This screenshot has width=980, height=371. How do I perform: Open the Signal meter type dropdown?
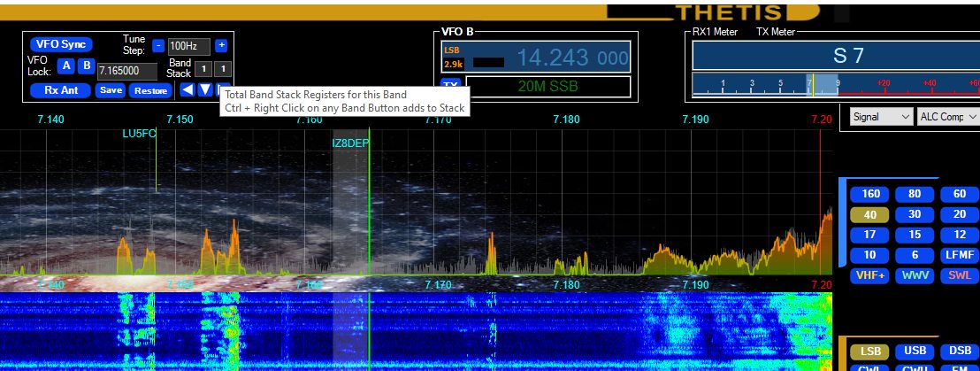[880, 117]
